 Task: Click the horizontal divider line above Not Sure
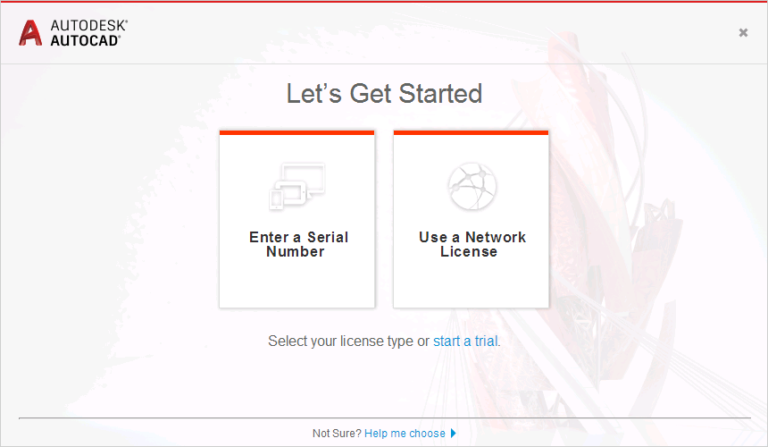pyautogui.click(x=384, y=418)
